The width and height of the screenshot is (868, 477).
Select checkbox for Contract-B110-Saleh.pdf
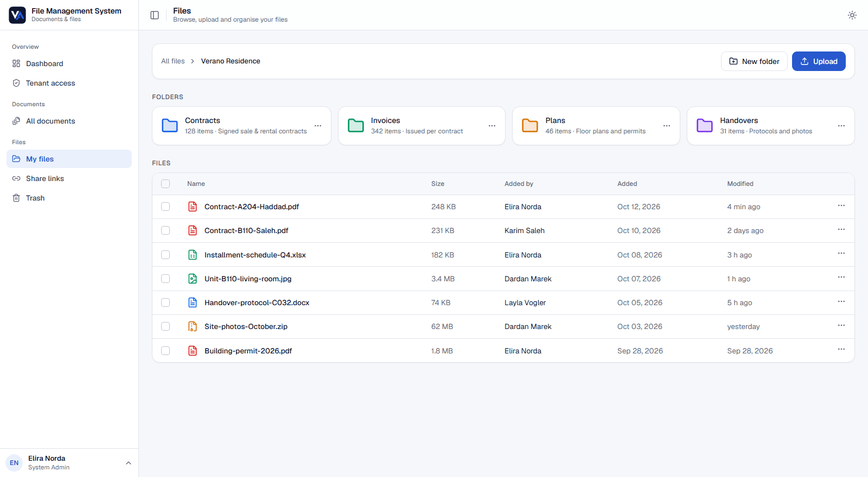(165, 230)
